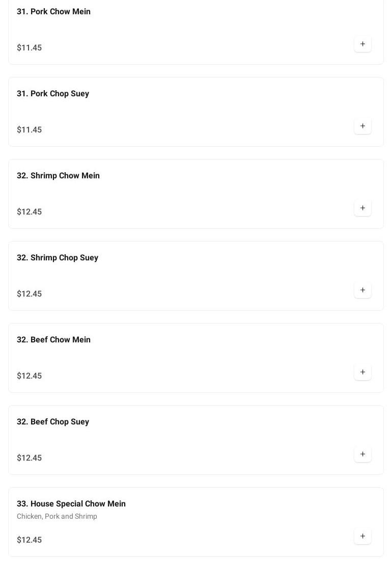
Task: Select the Pork Chop Suey $11.45 price
Action: click(x=30, y=130)
